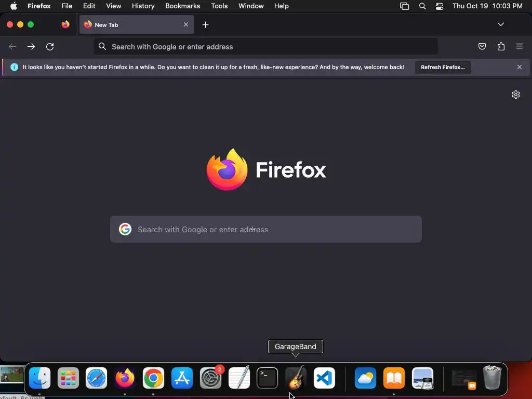Viewport: 532px width, 399px height.
Task: Open the Trash from the dock
Action: pos(492,378)
